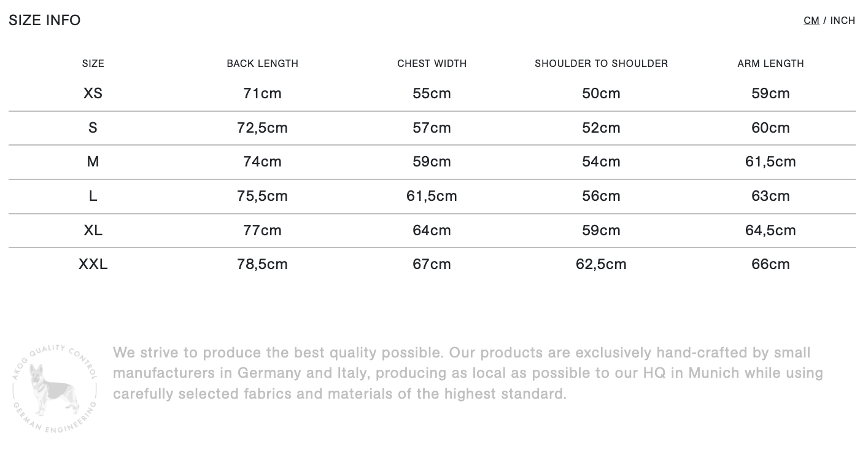Click the 61,5cm chest width for L
Viewport: 868px width, 457px height.
tap(432, 196)
